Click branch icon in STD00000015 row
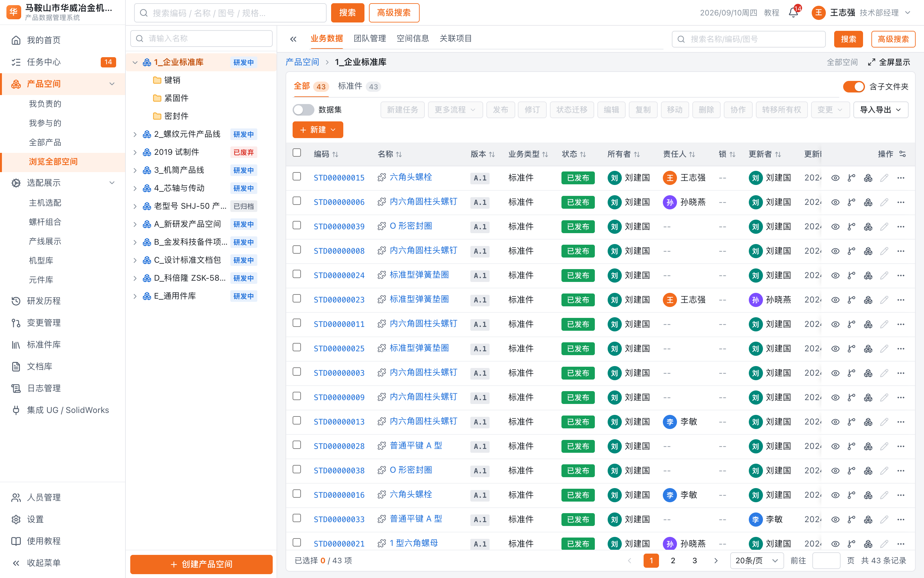924x578 pixels. coord(851,178)
